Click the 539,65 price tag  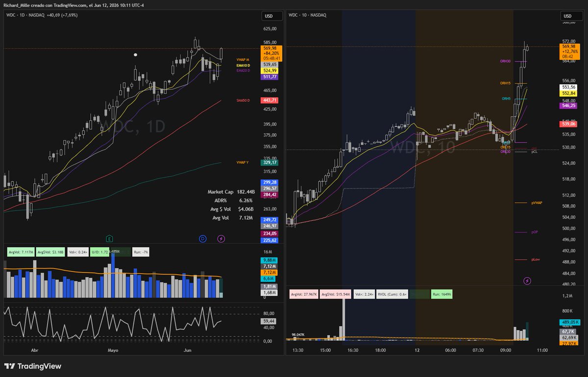tap(270, 64)
